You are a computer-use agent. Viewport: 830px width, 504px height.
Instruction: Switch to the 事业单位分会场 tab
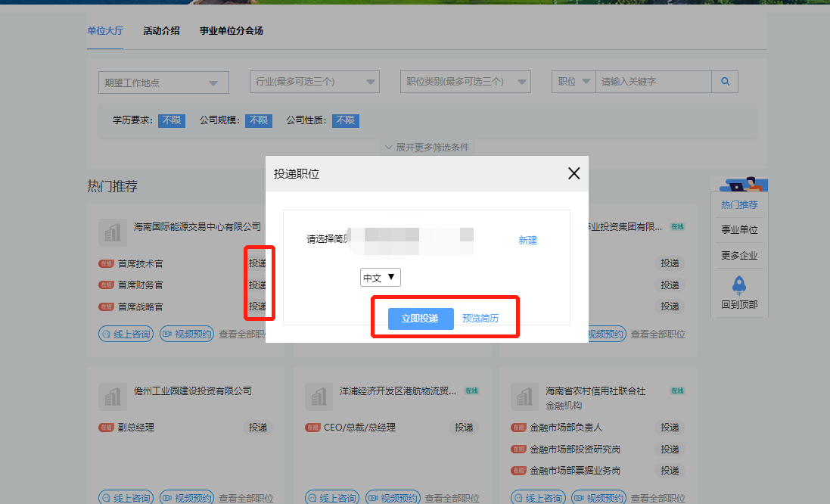(231, 31)
